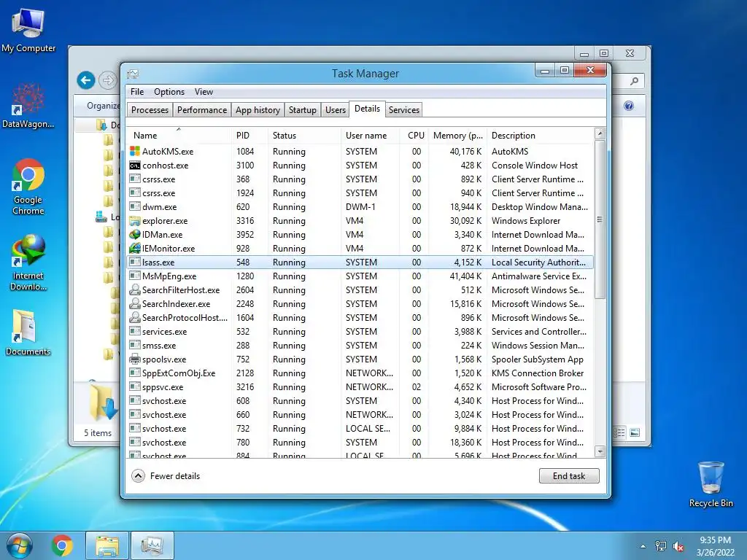The height and width of the screenshot is (560, 747).
Task: Click the Explorer window help icon
Action: coord(629,106)
